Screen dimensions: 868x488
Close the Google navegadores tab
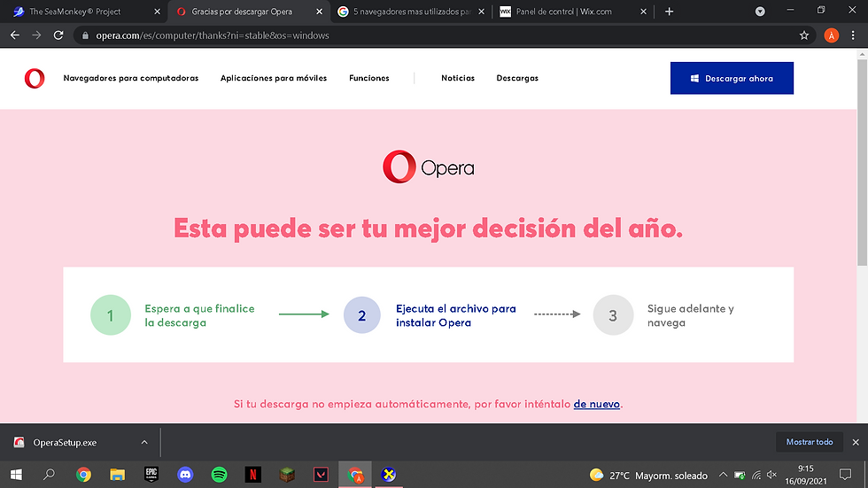pyautogui.click(x=482, y=11)
